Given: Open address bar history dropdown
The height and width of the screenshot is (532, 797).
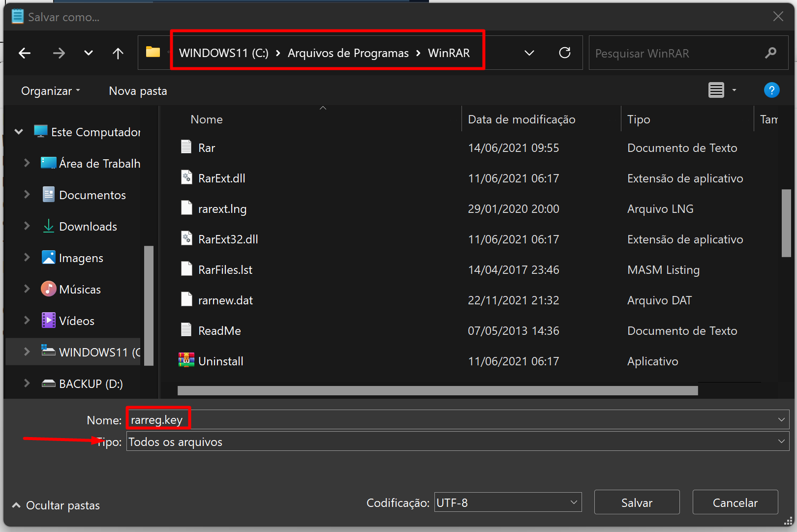Looking at the screenshot, I should (x=529, y=53).
